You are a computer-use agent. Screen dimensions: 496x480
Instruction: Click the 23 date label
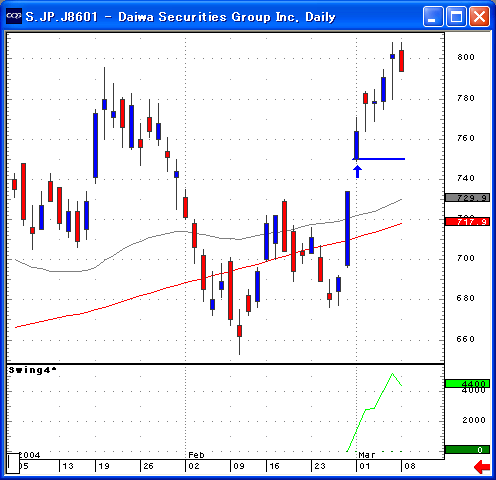click(320, 466)
